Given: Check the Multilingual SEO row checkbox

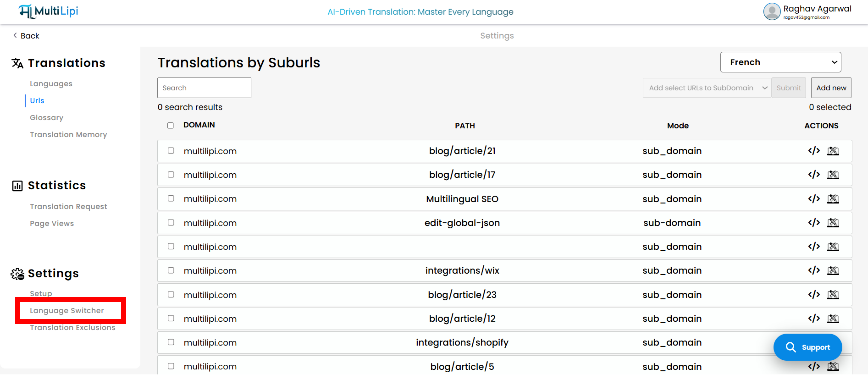Looking at the screenshot, I should [x=171, y=198].
